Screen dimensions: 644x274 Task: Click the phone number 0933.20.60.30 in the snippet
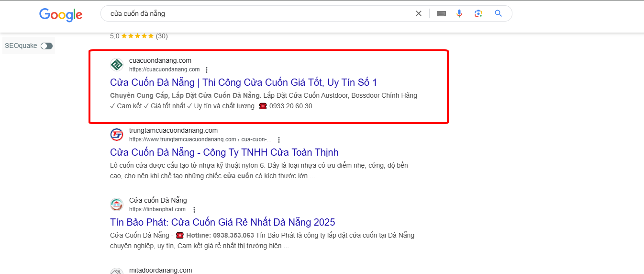coord(291,106)
